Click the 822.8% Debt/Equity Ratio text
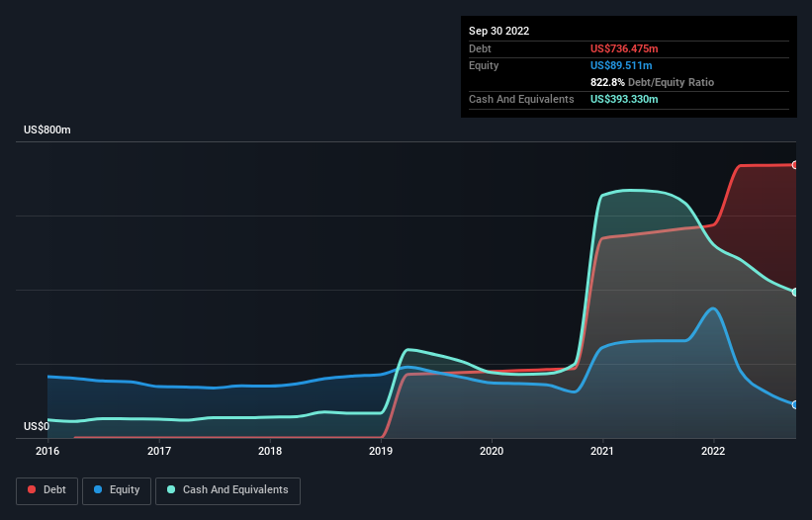The height and width of the screenshot is (520, 812). point(652,82)
